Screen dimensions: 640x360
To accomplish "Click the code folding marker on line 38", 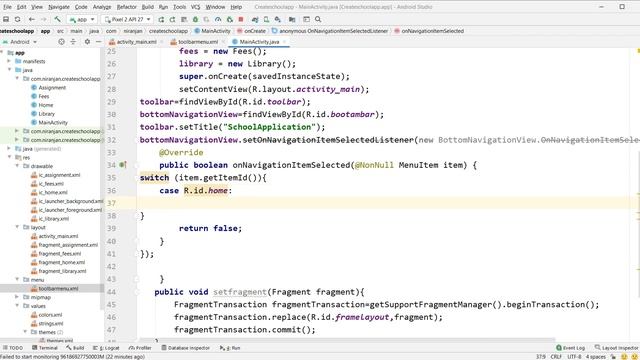I will coord(137,216).
